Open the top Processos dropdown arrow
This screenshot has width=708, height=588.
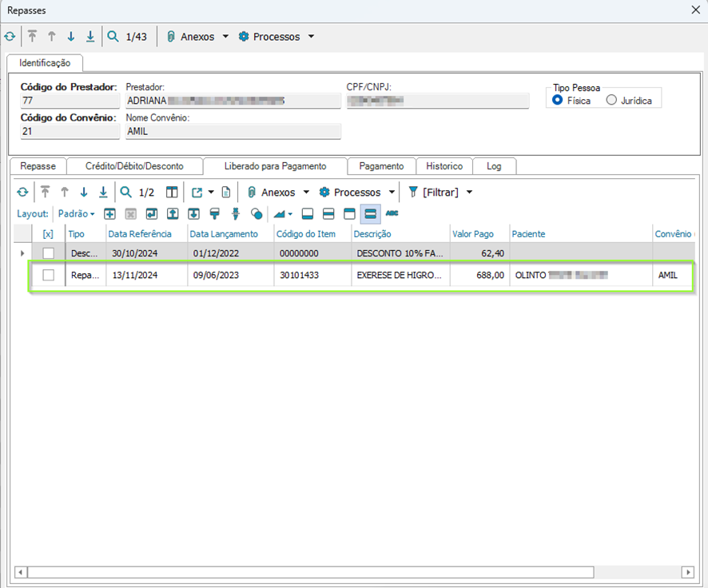pos(311,37)
